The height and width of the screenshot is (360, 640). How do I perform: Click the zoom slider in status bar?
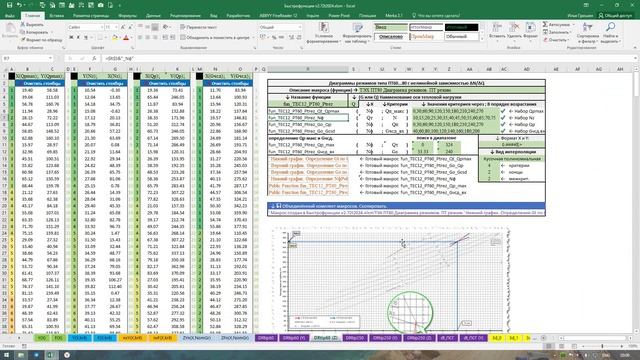602,346
